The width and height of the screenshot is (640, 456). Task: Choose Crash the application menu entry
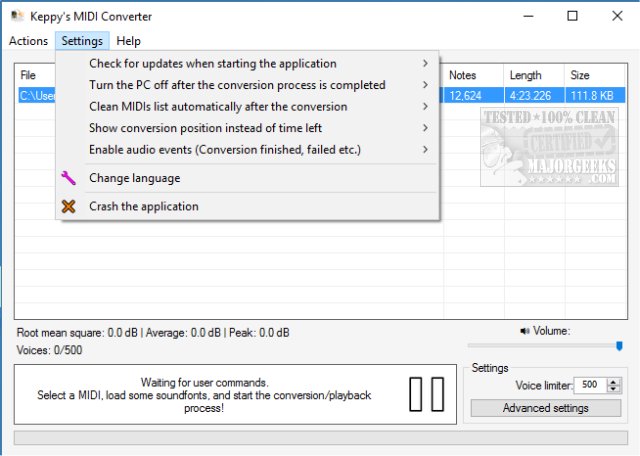tap(247, 206)
